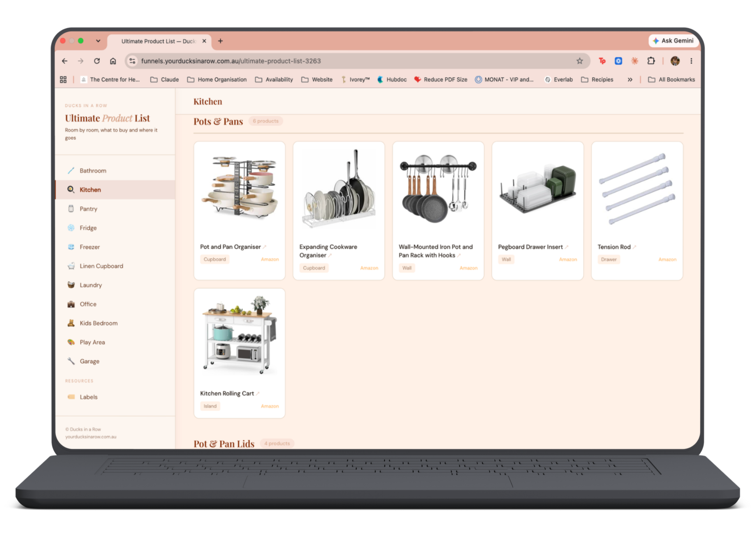Open Labels under Resources
The image size is (756, 538).
pyautogui.click(x=115, y=397)
